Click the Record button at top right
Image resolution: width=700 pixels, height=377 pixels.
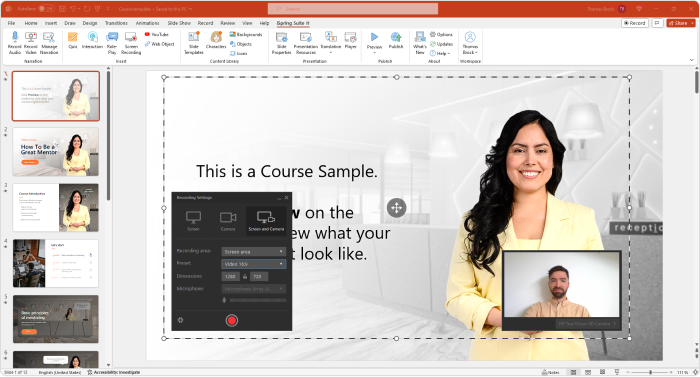click(635, 23)
